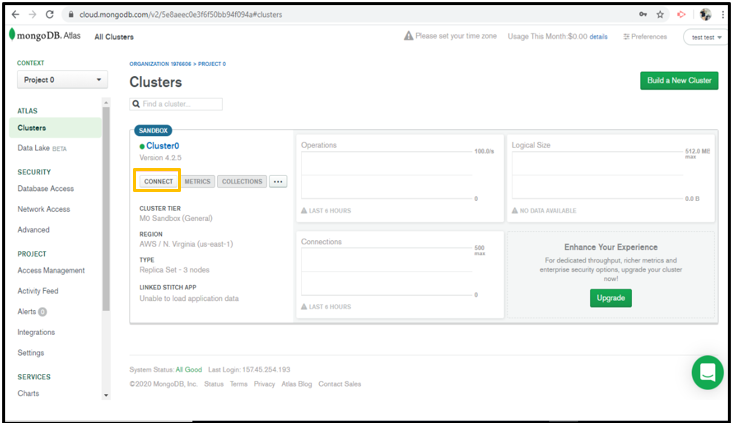Click the browser back arrow
Viewport: 734px width, 427px height.
[13, 15]
